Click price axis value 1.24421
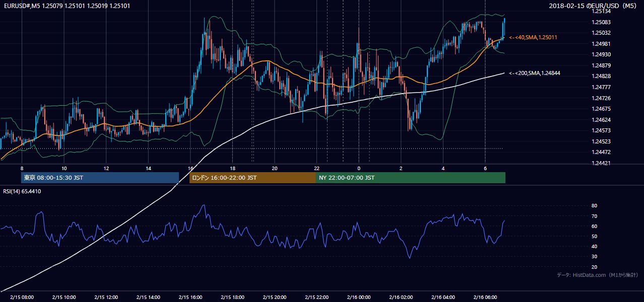644x302 pixels. pos(602,163)
